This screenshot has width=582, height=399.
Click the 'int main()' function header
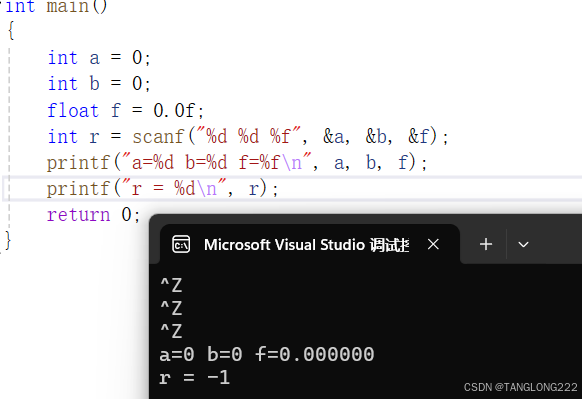point(56,6)
